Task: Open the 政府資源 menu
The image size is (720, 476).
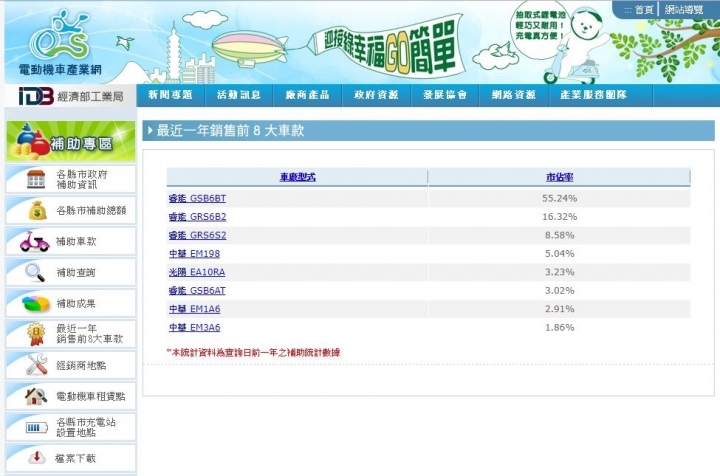Action: pos(376,95)
